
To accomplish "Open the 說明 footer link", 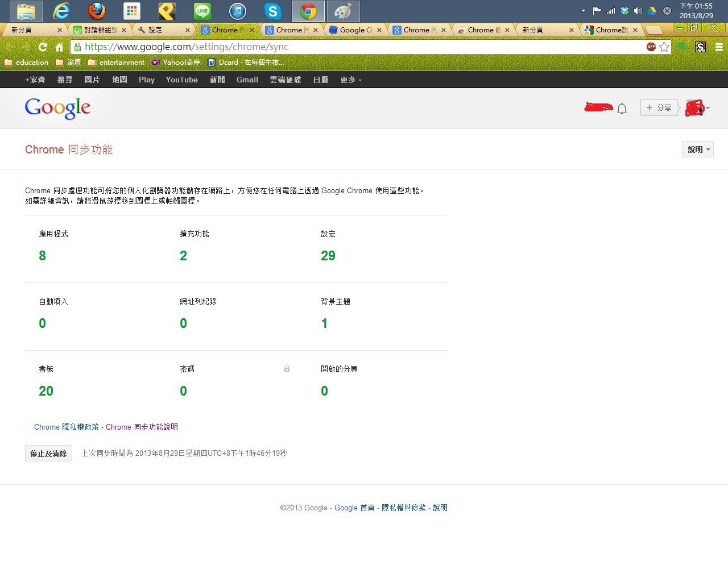I will [440, 508].
